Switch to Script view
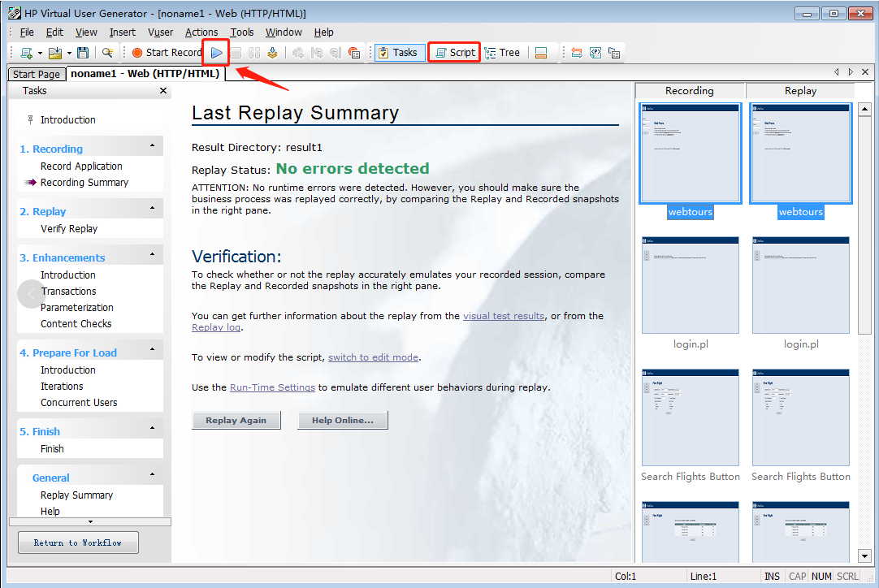 click(455, 53)
